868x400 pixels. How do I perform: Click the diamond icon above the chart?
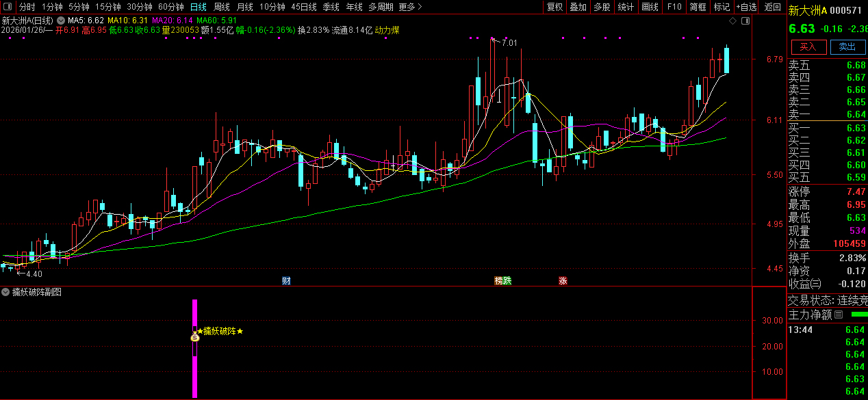pyautogui.click(x=732, y=21)
